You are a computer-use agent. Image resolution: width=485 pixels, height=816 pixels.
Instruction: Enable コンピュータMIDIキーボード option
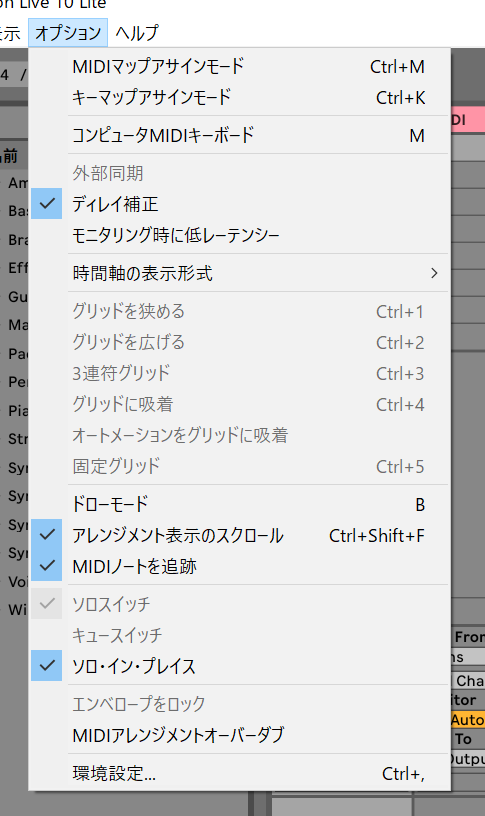(240, 135)
